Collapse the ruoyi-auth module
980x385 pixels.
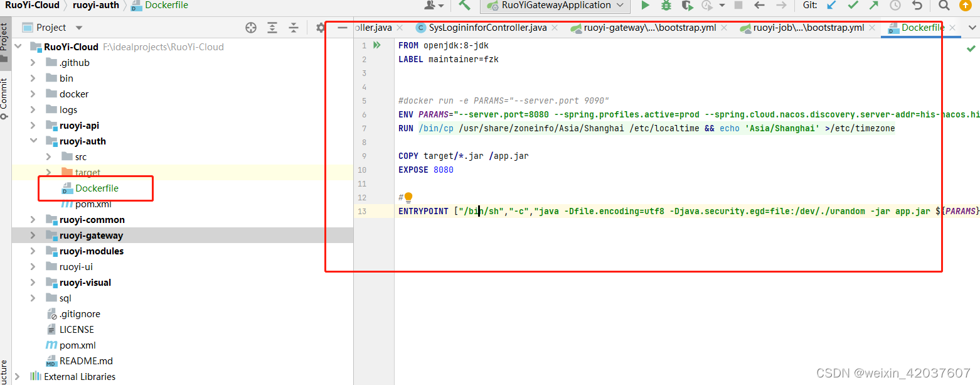click(33, 141)
